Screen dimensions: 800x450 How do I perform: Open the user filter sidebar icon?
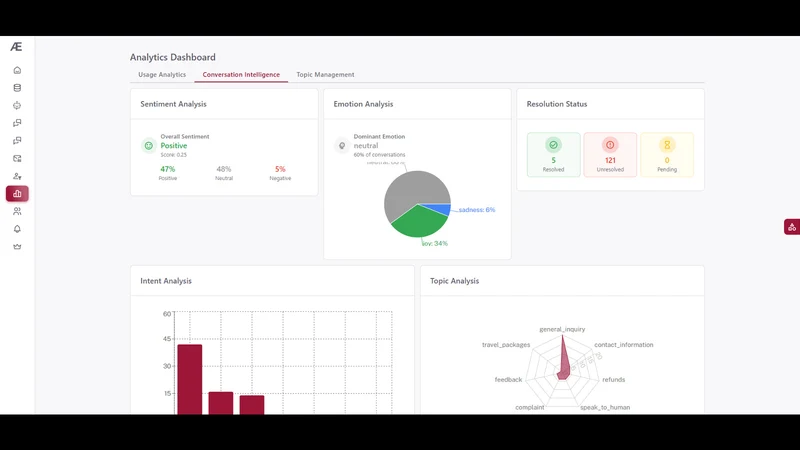[17, 176]
